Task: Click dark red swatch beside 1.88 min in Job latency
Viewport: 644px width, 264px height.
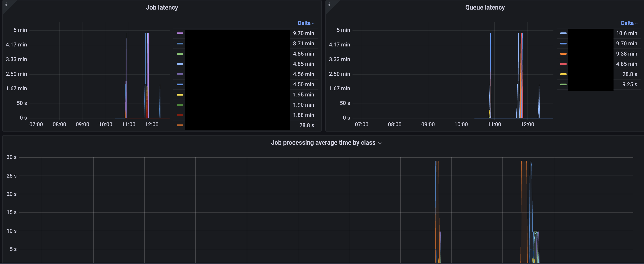Action: coord(180,115)
